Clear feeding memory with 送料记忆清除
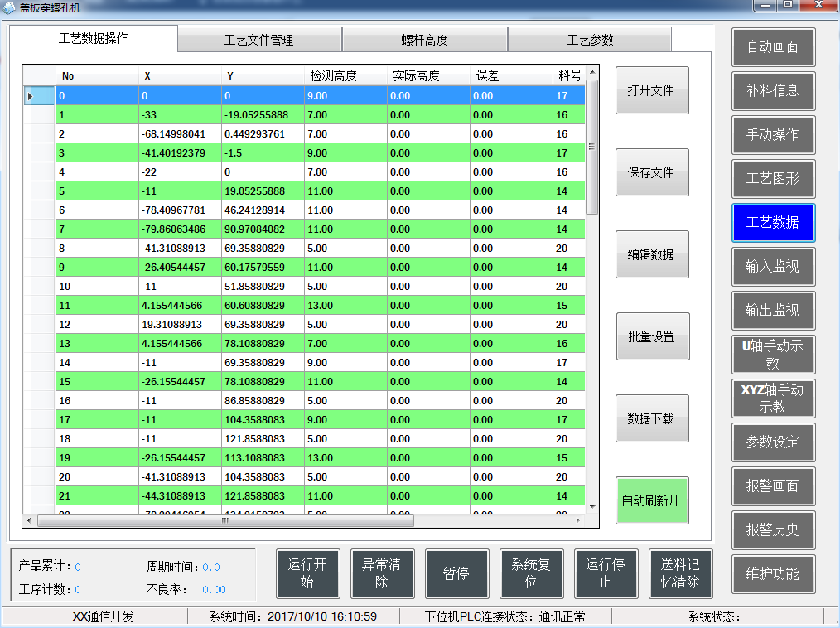840x628 pixels. [680, 573]
